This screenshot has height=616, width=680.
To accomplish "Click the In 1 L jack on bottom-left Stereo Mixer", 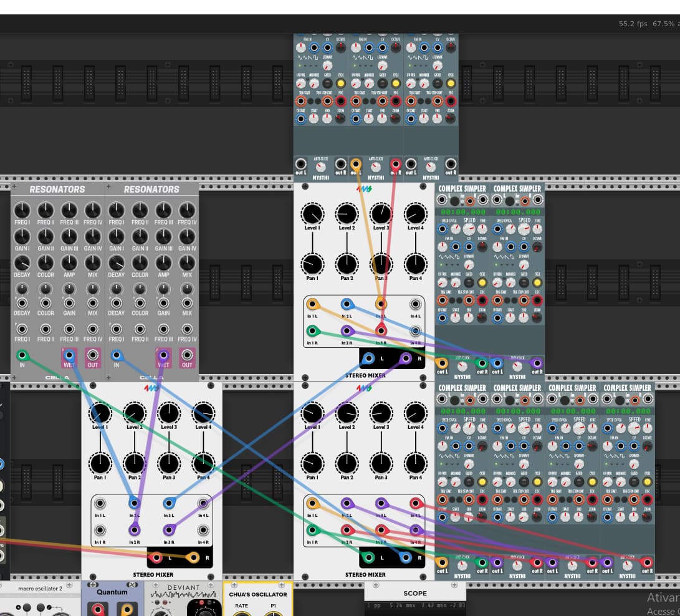I will tap(100, 504).
